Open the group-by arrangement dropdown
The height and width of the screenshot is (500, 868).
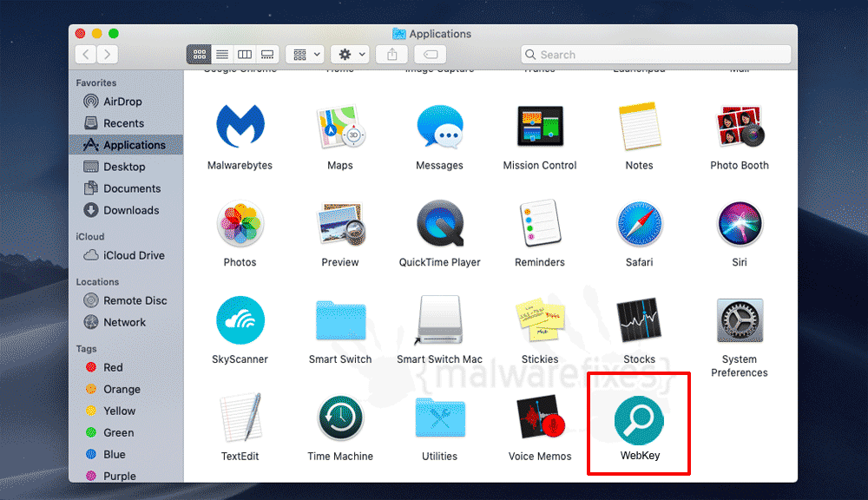(306, 55)
